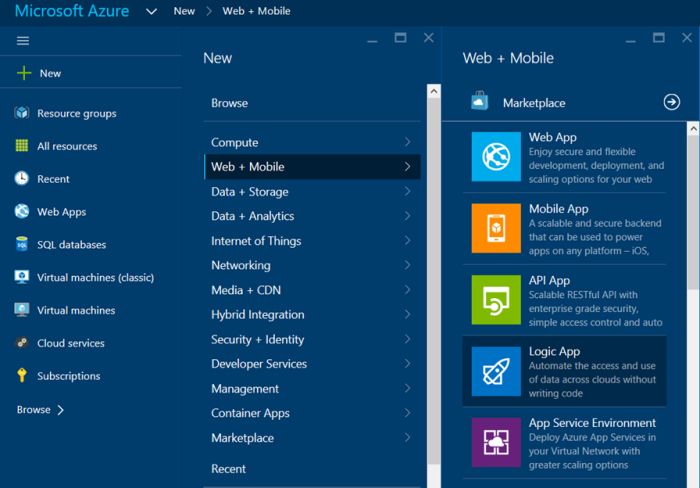700x488 pixels.
Task: Expand the Data + Storage chevron
Action: pos(407,191)
